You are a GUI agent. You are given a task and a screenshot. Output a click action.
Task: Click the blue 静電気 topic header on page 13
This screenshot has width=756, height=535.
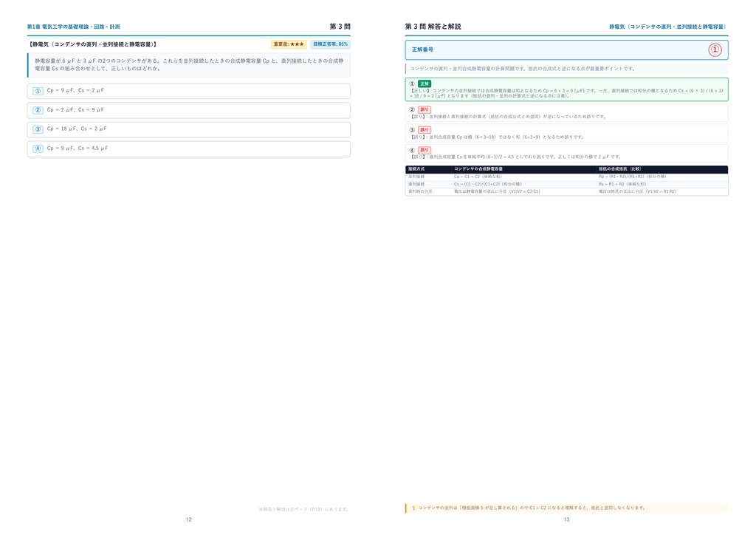coord(668,27)
